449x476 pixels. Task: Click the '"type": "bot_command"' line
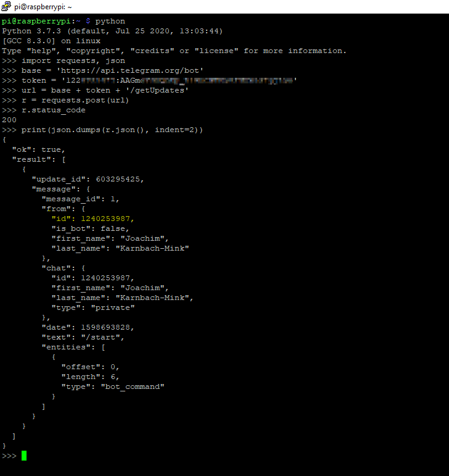112,386
